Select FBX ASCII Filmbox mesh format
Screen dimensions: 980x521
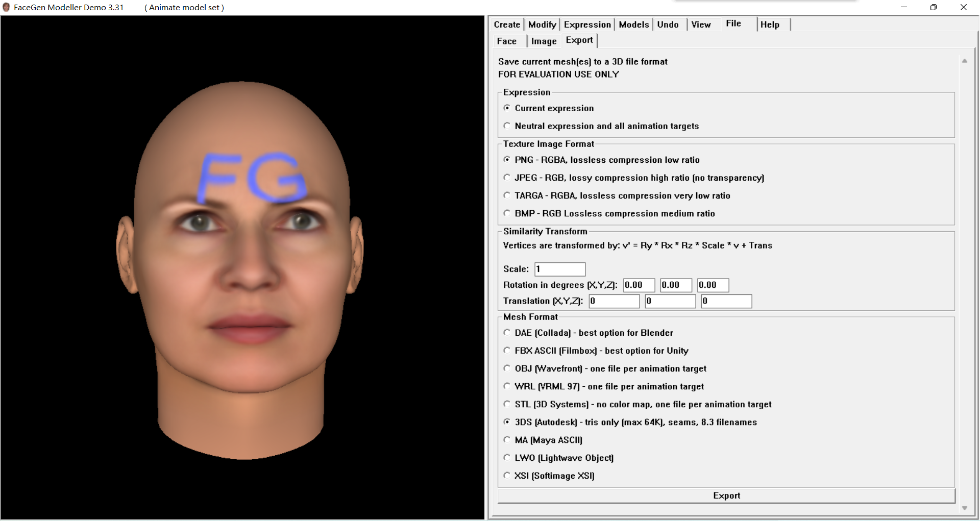(x=596, y=351)
